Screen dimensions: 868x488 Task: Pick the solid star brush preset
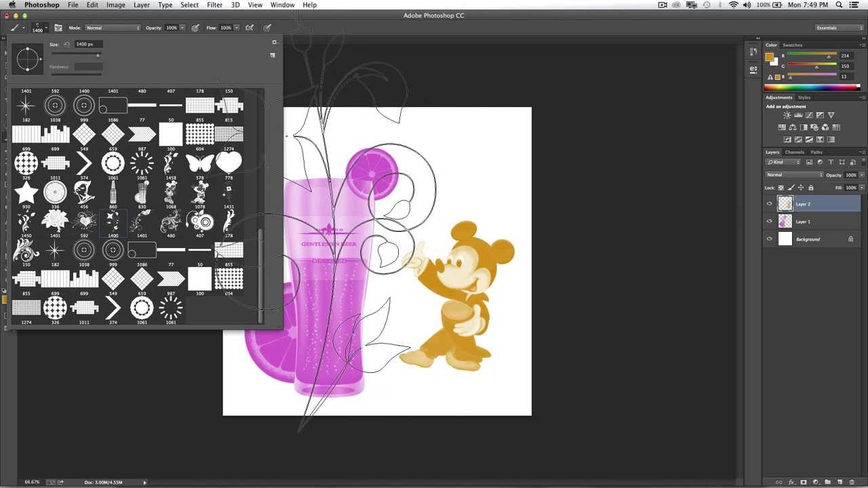26,192
